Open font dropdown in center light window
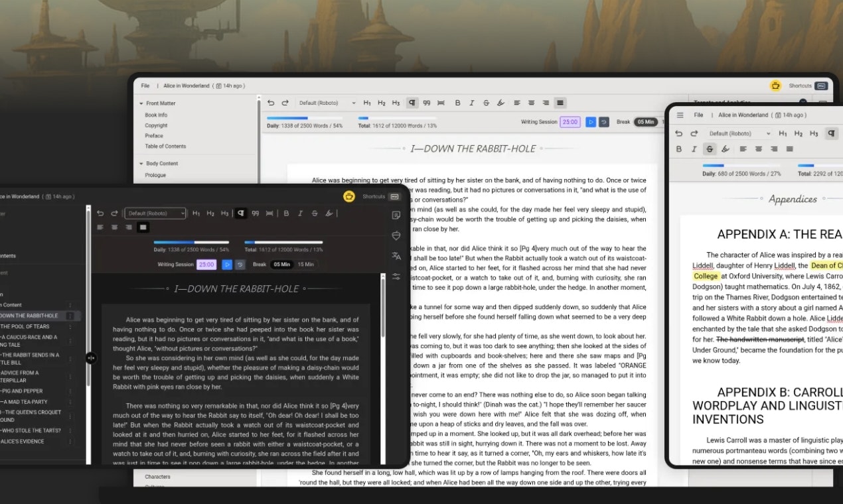This screenshot has height=504, width=843. tap(327, 103)
